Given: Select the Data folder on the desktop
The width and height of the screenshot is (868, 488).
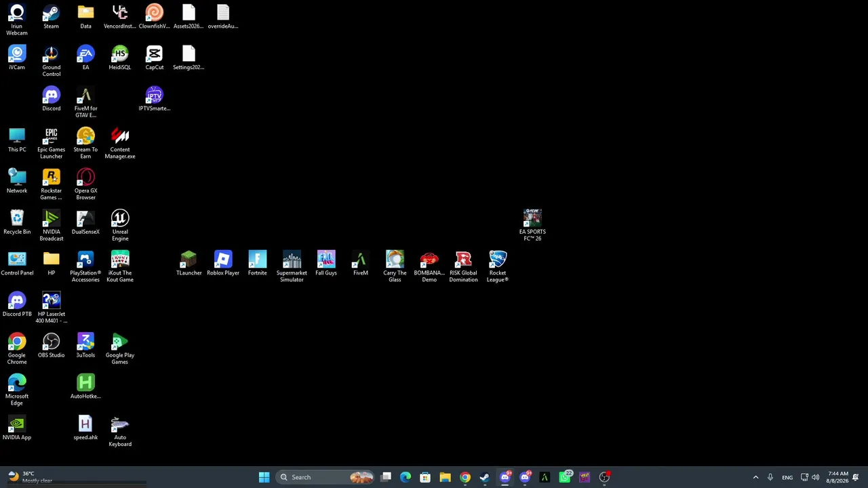Looking at the screenshot, I should [x=85, y=17].
